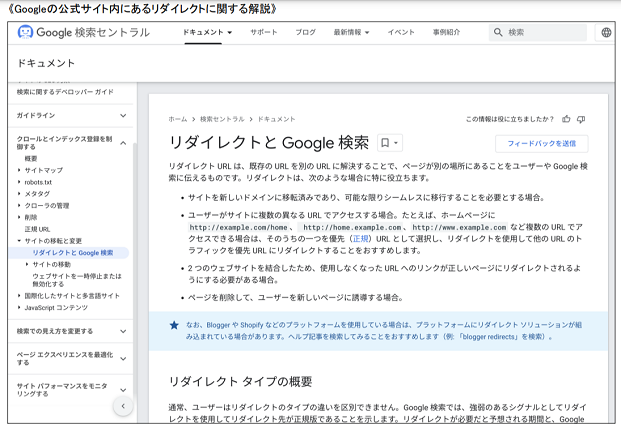621x428 pixels.
Task: Open the language globe icon
Action: pyautogui.click(x=606, y=32)
